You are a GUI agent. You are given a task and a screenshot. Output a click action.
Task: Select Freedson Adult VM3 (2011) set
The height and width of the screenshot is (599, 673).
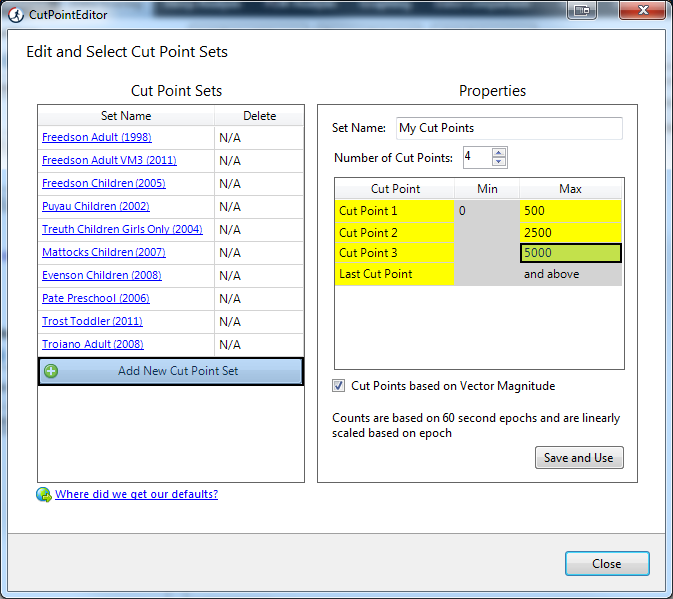pyautogui.click(x=109, y=160)
